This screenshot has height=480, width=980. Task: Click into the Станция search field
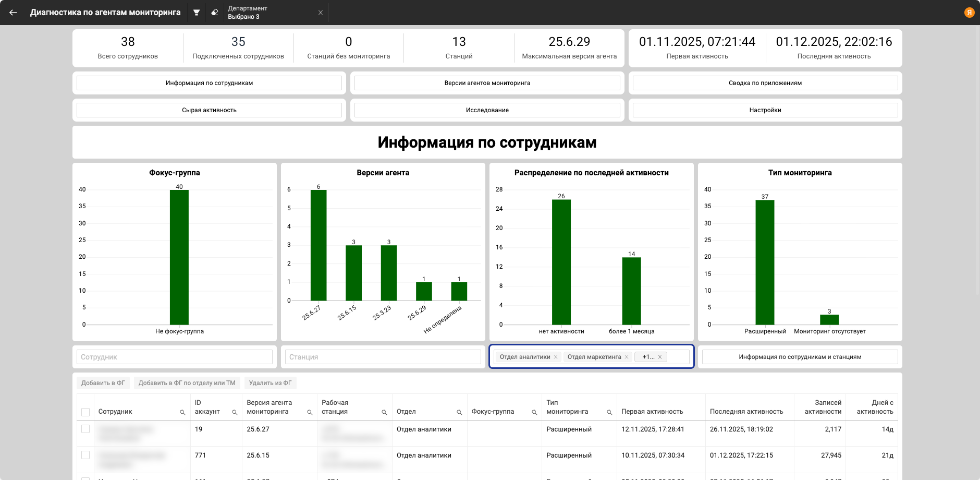click(383, 357)
